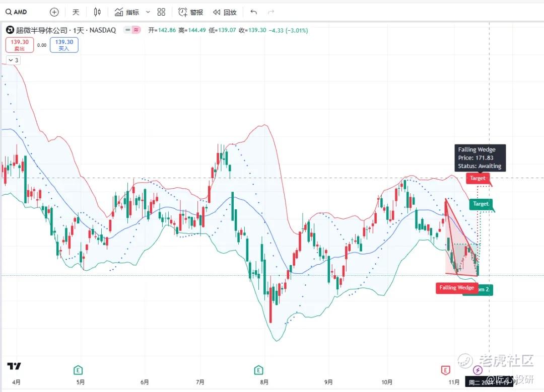Open the 天 (day) interval selector

tap(76, 12)
